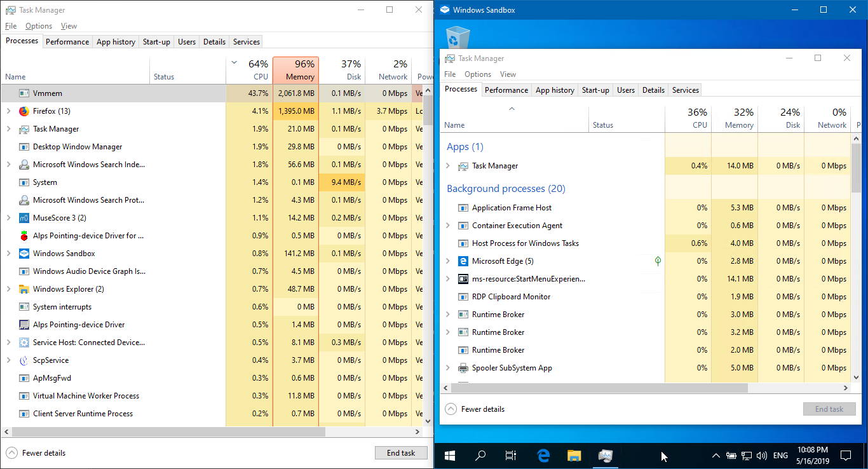Expand the Firefox (13) process group
The image size is (868, 469).
[x=8, y=111]
